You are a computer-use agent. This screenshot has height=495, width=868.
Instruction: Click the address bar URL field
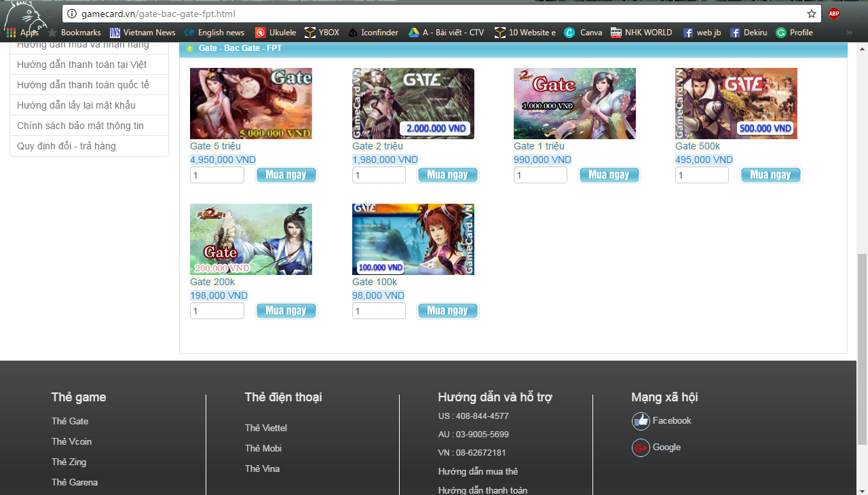pyautogui.click(x=441, y=14)
